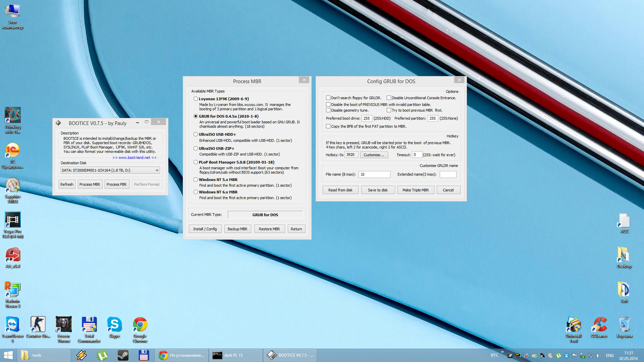
Task: Open Action Center flag tray icon
Action: tap(575, 356)
